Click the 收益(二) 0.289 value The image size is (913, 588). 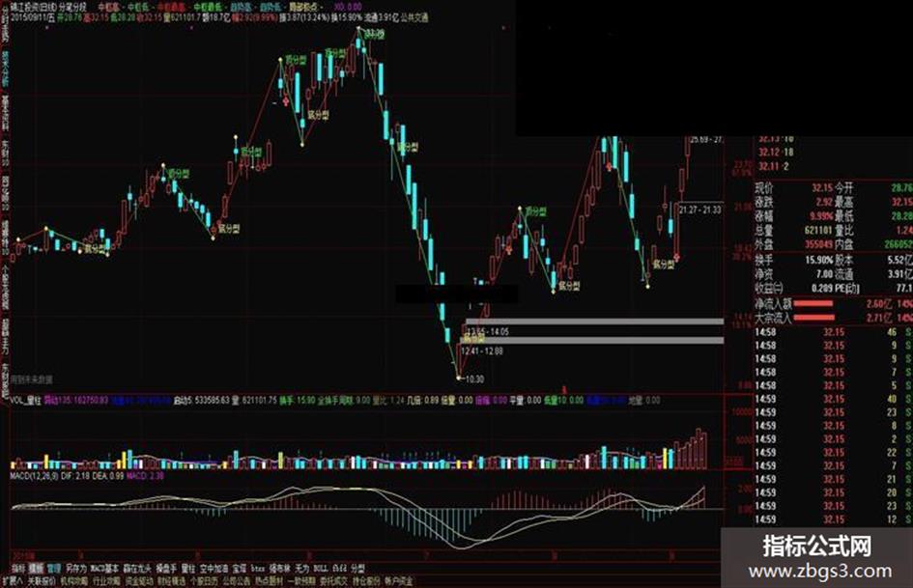[x=822, y=288]
